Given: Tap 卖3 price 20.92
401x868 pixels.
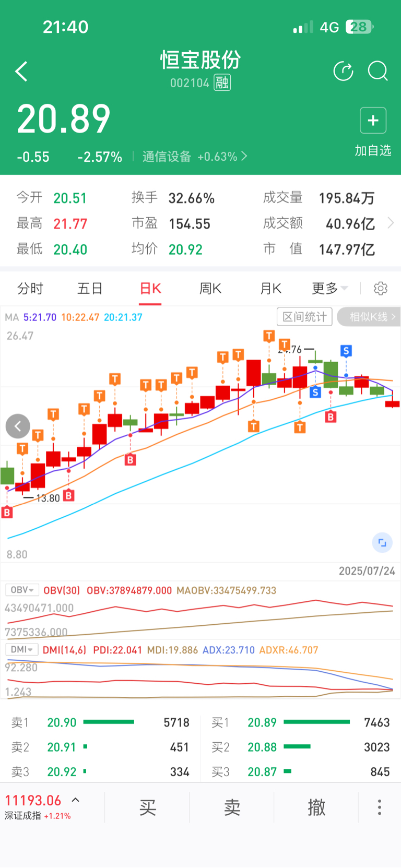Looking at the screenshot, I should [62, 771].
